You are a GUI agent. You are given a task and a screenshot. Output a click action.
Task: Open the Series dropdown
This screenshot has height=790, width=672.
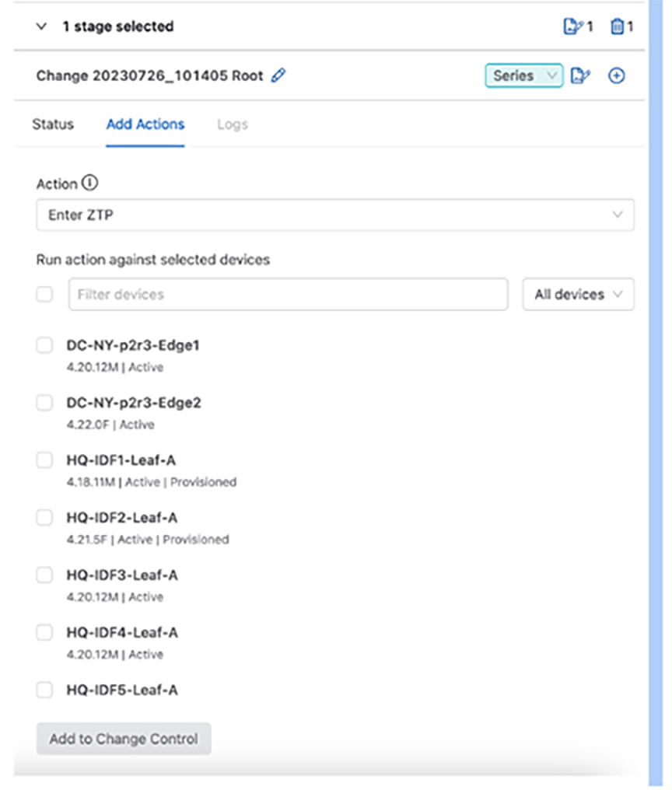[523, 75]
